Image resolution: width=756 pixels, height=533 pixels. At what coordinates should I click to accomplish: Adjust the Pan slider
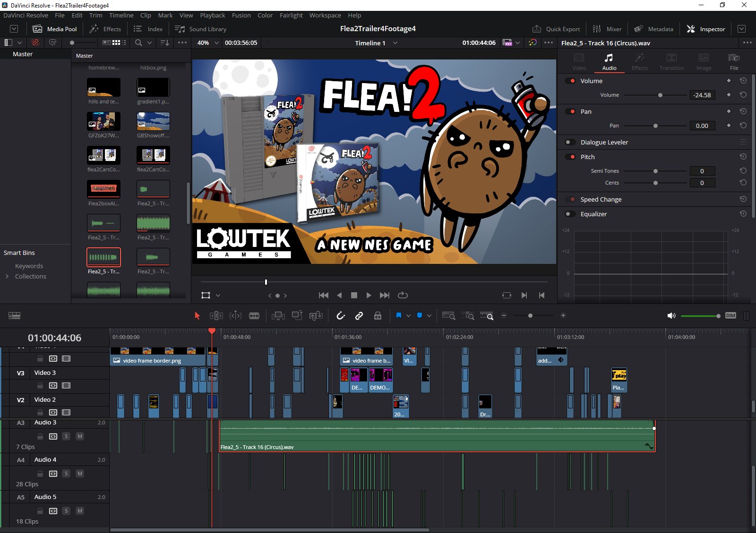[x=655, y=126]
